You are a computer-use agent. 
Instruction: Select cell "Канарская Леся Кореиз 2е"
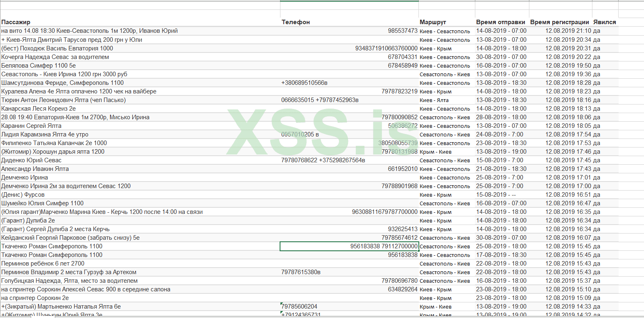[38, 109]
